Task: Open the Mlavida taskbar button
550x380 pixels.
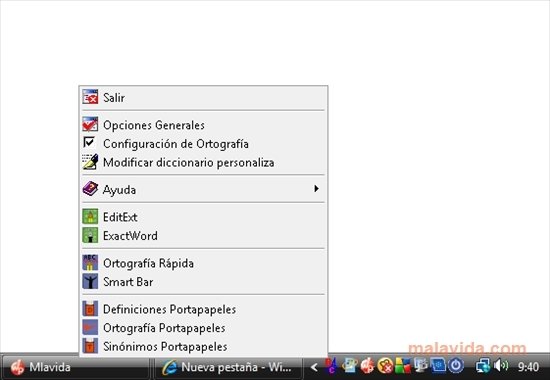Action: click(75, 367)
